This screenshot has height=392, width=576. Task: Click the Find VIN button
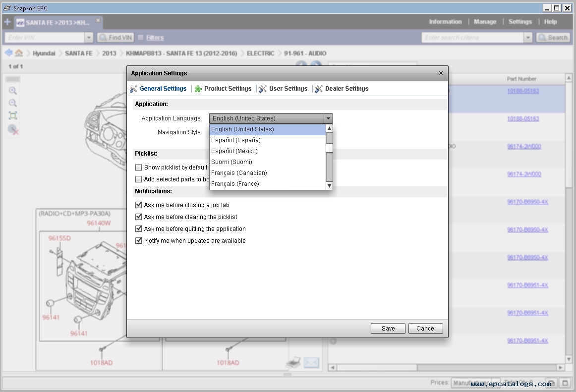(115, 38)
